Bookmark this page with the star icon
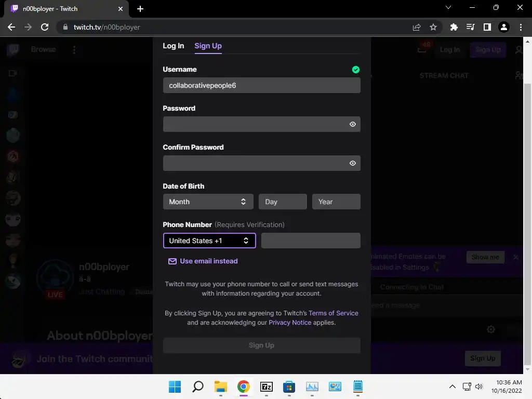532x399 pixels. (433, 27)
